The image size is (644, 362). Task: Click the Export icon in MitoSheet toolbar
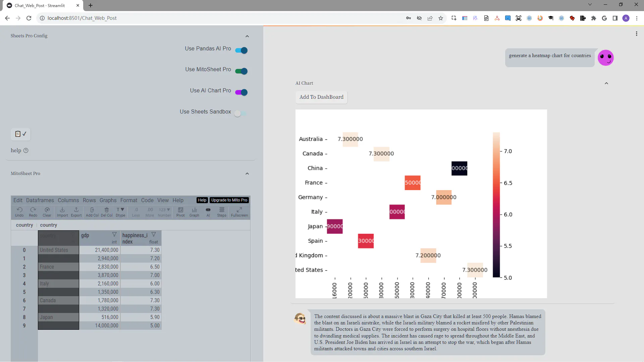click(x=76, y=212)
